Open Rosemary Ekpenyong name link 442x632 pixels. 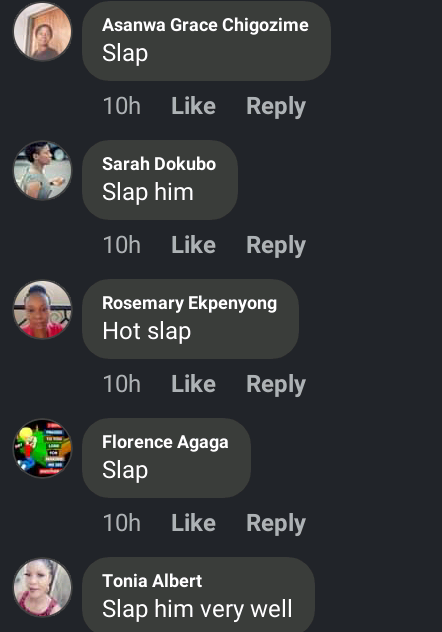click(x=190, y=304)
